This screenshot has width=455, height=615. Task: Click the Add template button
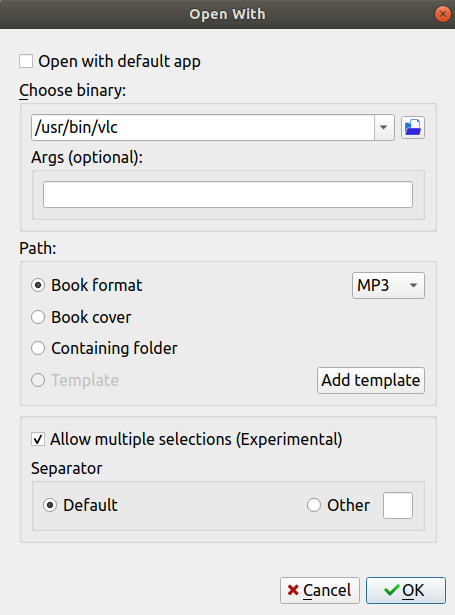point(371,380)
